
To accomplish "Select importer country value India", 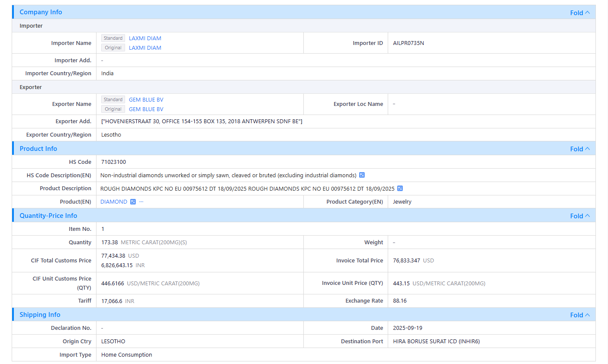I will [x=107, y=73].
